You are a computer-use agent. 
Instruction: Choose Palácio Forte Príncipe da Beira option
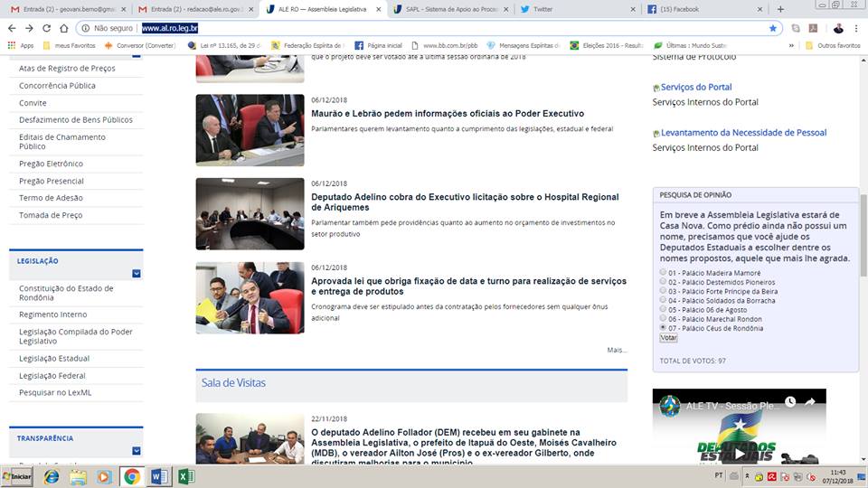coord(664,290)
